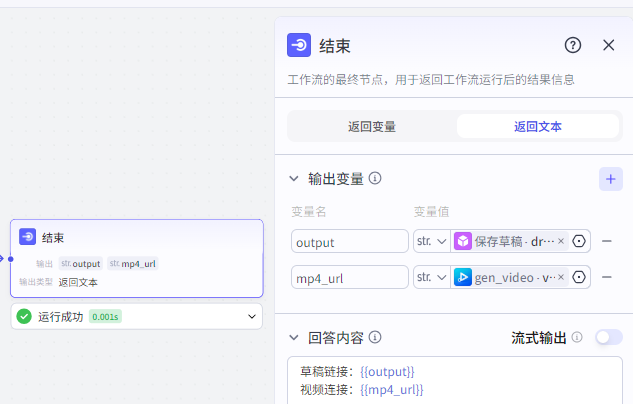Enable the 流式输出 toggle
This screenshot has height=404, width=633.
tap(609, 337)
